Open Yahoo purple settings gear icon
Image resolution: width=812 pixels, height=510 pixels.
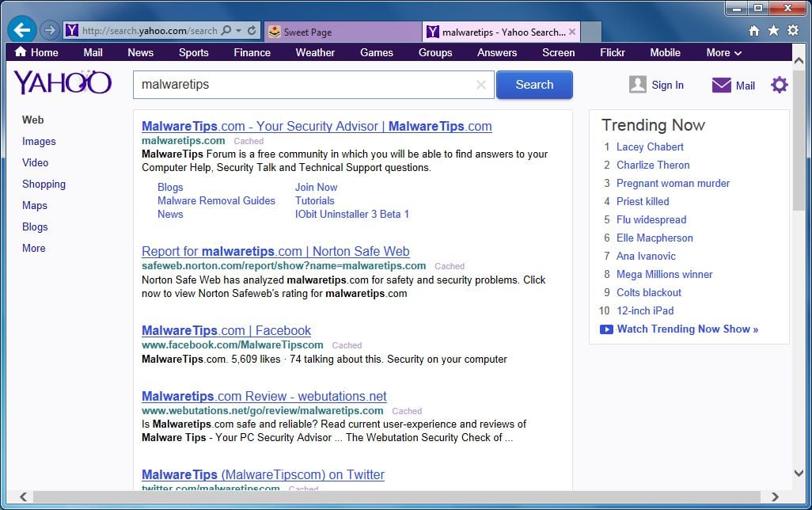779,85
